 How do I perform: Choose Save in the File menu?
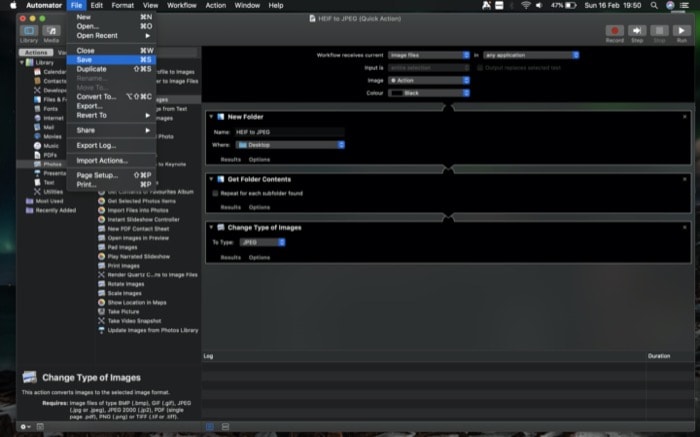click(112, 60)
